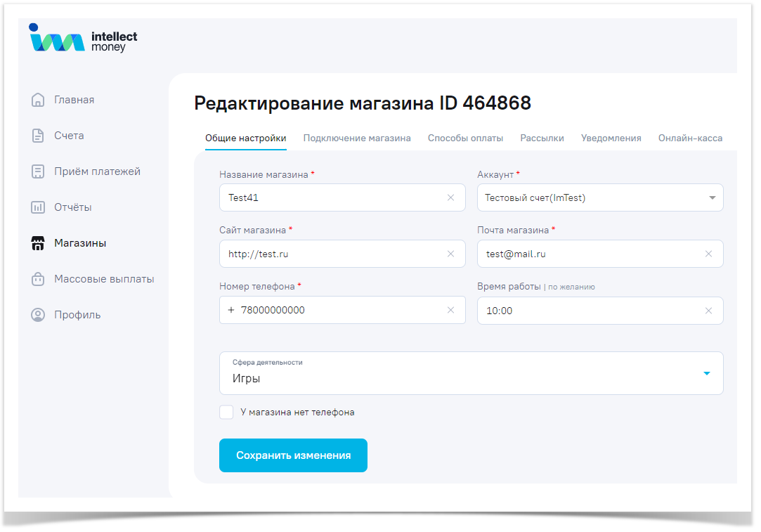Go to the Онлайн-касса tab
This screenshot has height=532, width=761.
click(x=690, y=138)
